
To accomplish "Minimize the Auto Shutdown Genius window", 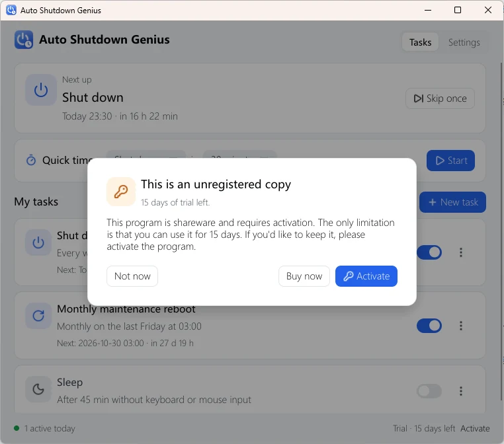I will point(428,11).
